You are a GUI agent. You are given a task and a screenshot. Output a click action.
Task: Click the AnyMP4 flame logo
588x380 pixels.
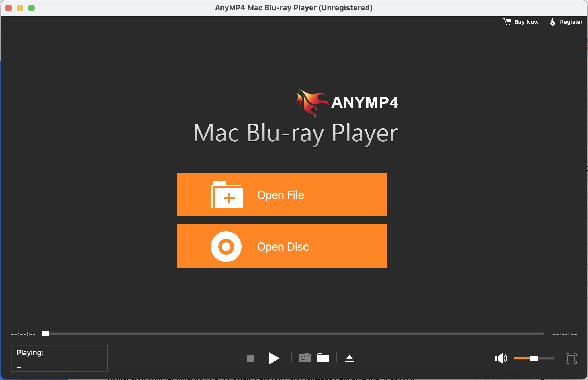pos(312,103)
